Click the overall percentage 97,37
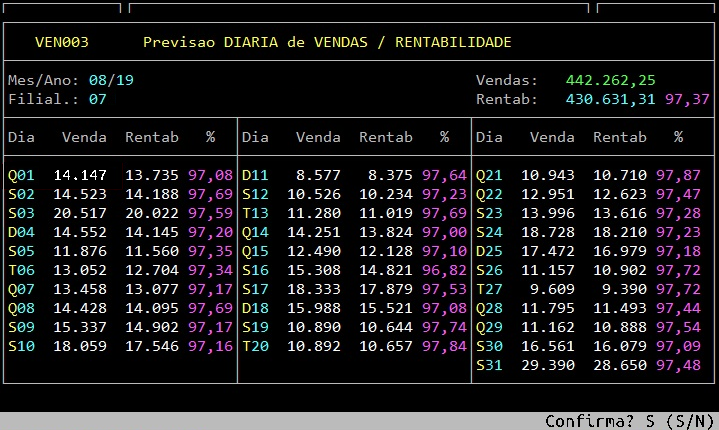The height and width of the screenshot is (430, 719). pyautogui.click(x=687, y=99)
